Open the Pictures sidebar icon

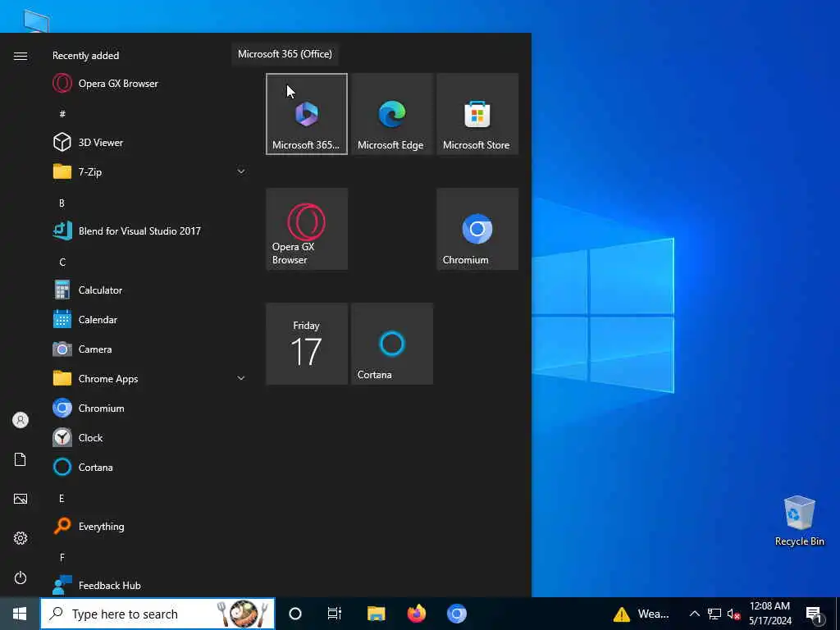21,499
